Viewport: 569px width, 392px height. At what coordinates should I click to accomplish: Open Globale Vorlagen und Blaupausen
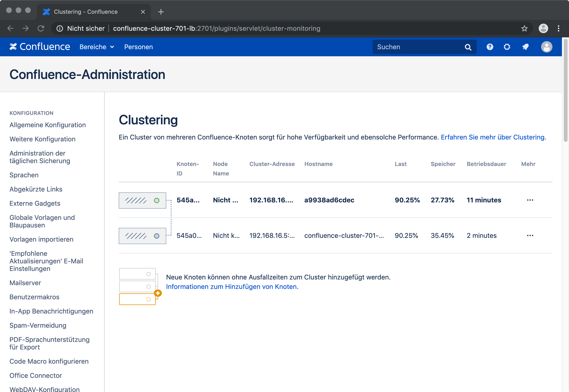click(x=42, y=221)
